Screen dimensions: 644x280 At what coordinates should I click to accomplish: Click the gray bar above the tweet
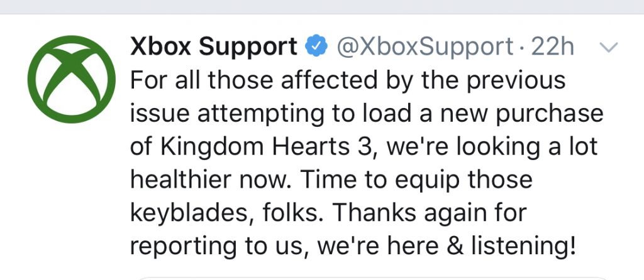[x=322, y=6]
